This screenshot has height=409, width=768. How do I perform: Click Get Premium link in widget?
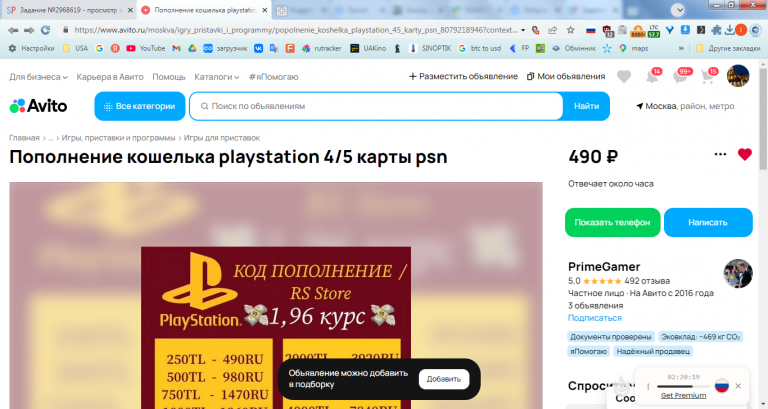click(x=683, y=395)
